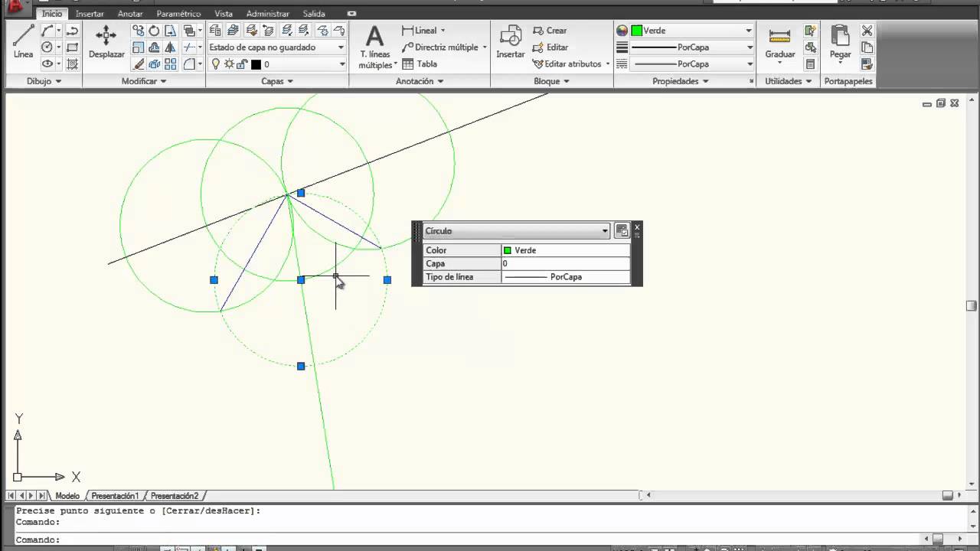The height and width of the screenshot is (551, 980).
Task: Switch to the Paramétrico ribbon tab
Action: pyautogui.click(x=178, y=14)
